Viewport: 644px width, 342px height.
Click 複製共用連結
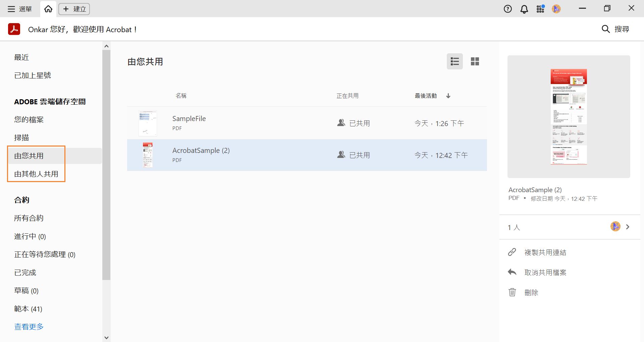tap(545, 252)
